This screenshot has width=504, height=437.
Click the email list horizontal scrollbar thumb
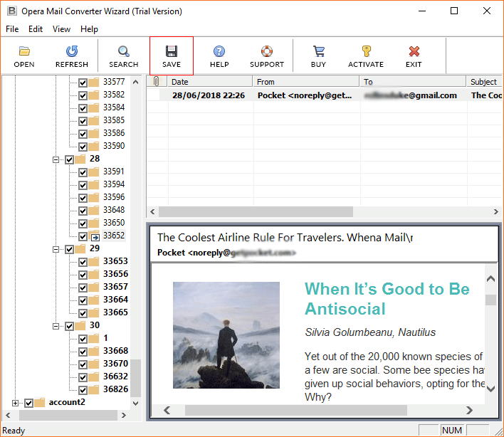pos(256,212)
